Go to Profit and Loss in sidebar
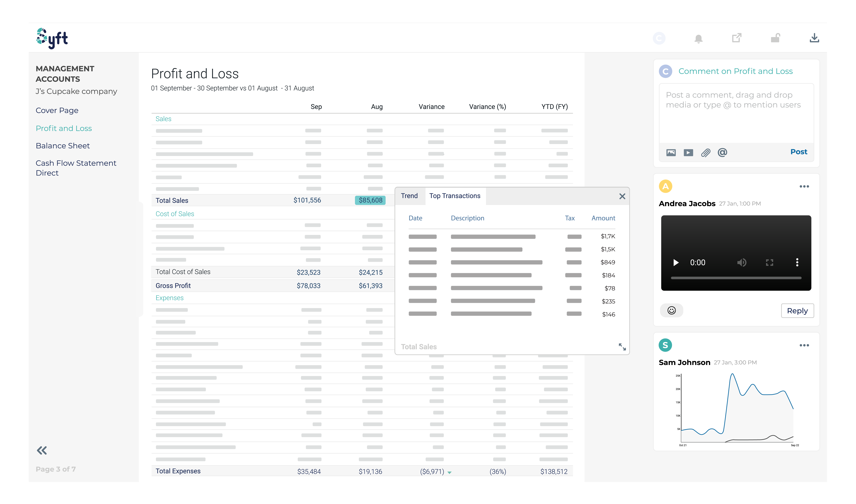856x504 pixels. (64, 128)
